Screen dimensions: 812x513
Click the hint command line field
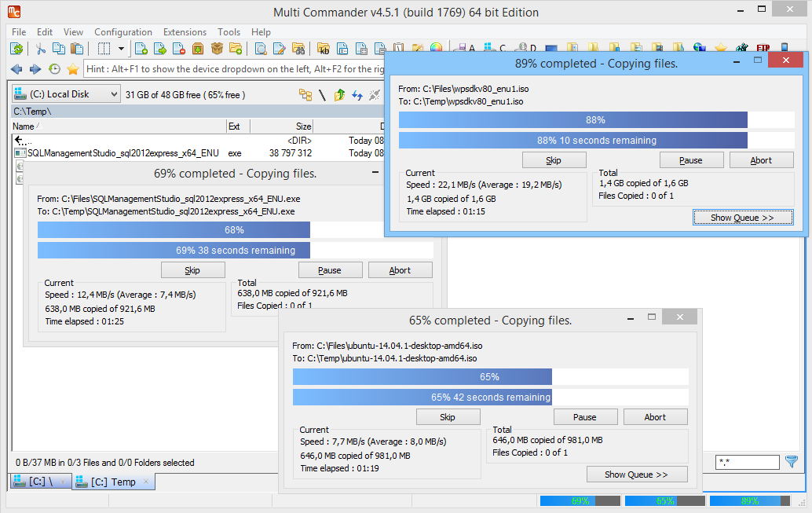234,69
